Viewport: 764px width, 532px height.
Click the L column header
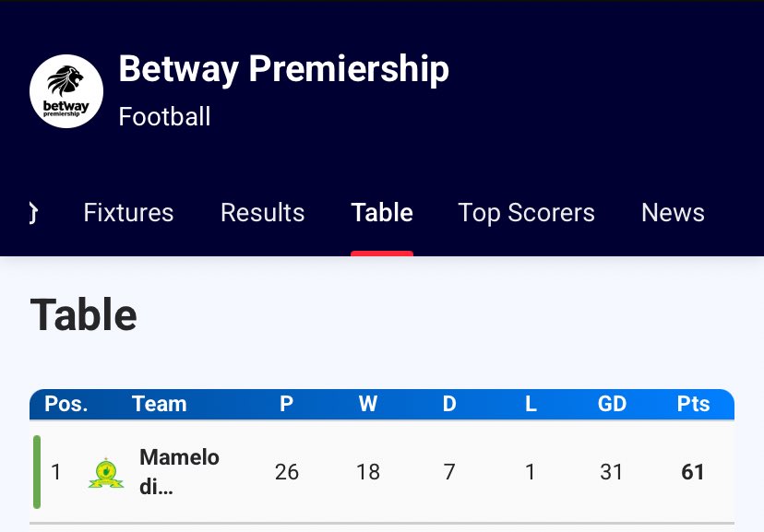click(x=531, y=404)
